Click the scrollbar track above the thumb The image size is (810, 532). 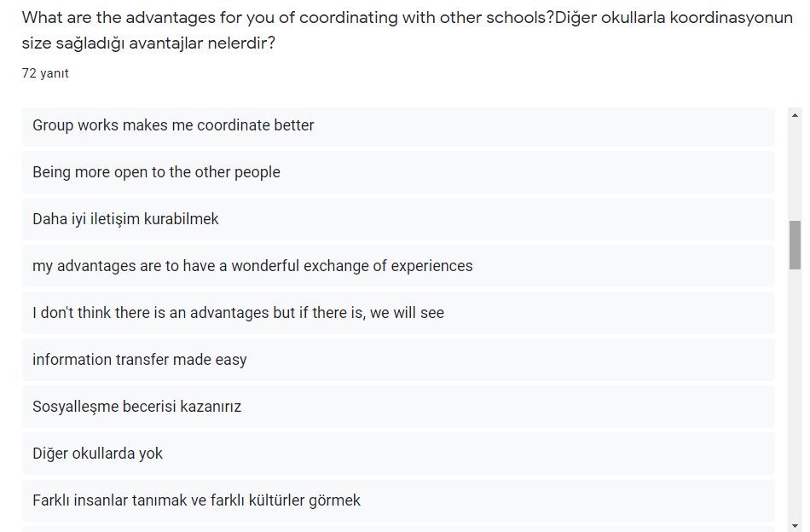796,171
